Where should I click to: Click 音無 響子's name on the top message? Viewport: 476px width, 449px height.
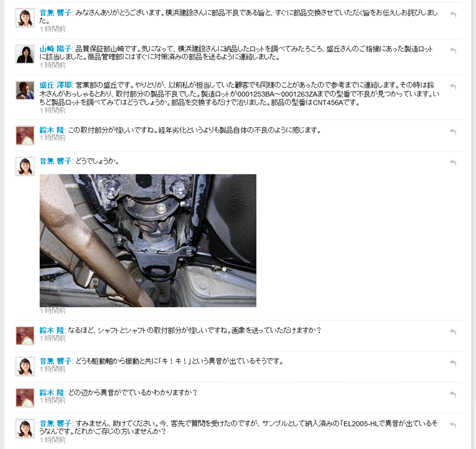coord(55,13)
